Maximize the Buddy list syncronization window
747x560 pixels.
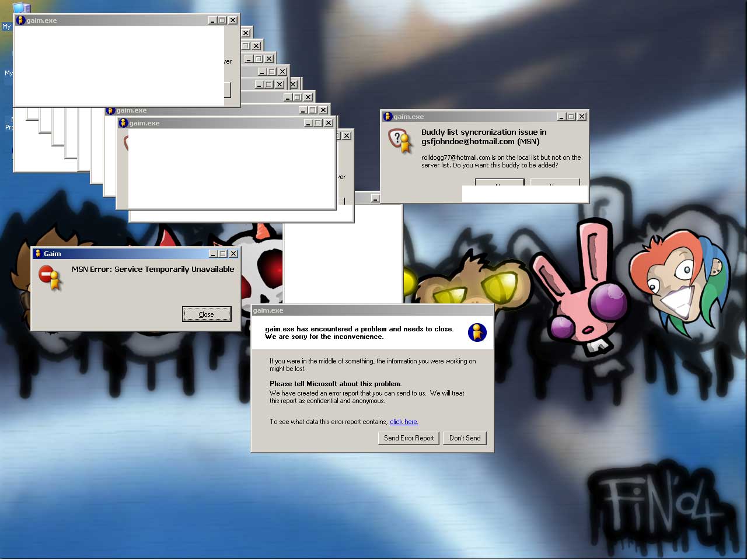pyautogui.click(x=571, y=117)
